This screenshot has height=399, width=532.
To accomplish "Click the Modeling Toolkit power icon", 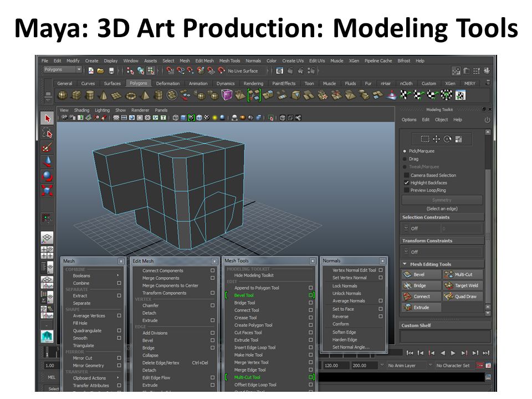I will (487, 120).
